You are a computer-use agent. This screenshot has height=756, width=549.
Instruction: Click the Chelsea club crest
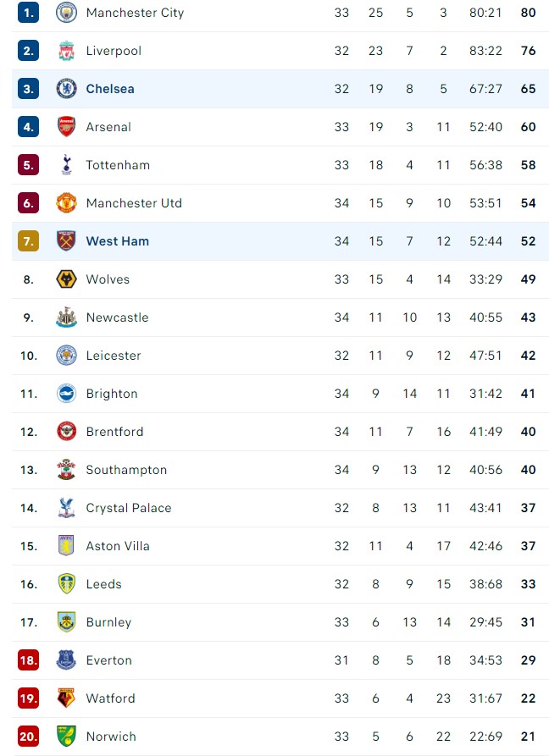tap(67, 89)
